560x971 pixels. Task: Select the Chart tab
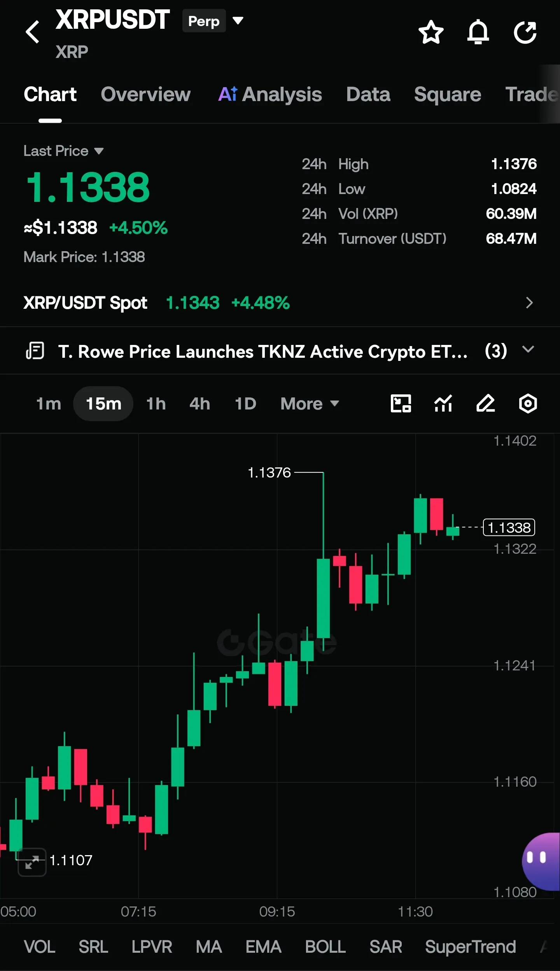[x=50, y=94]
